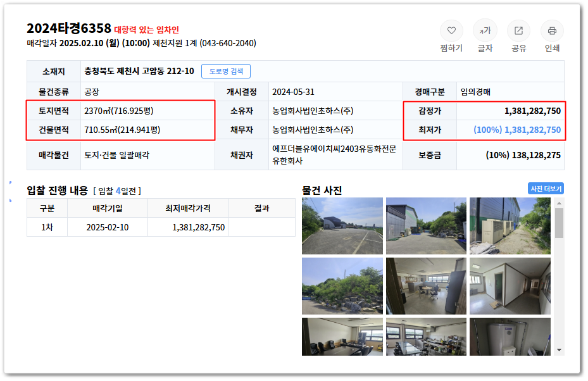
Task: Click the case number 2024타경6358
Action: coord(68,28)
